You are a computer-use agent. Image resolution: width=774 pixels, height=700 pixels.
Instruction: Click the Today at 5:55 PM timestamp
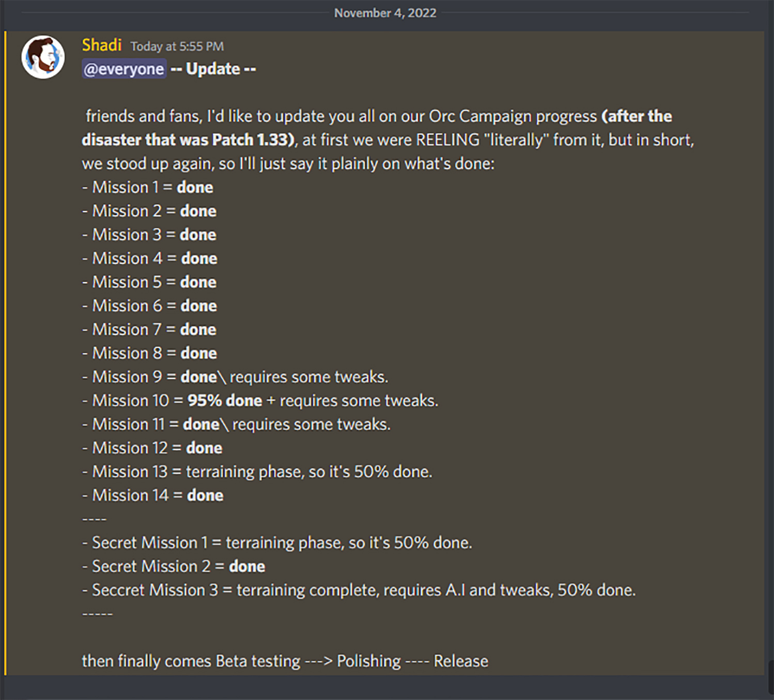coord(177,47)
